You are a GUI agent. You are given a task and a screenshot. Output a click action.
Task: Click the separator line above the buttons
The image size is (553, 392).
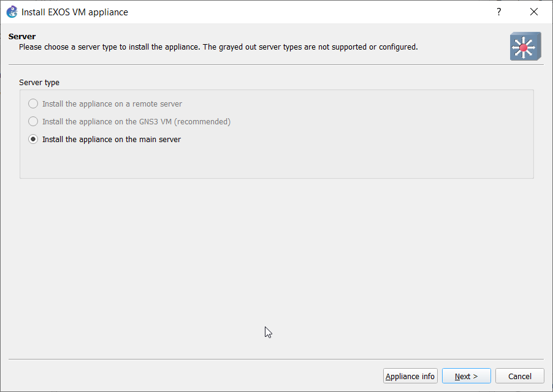pyautogui.click(x=276, y=359)
